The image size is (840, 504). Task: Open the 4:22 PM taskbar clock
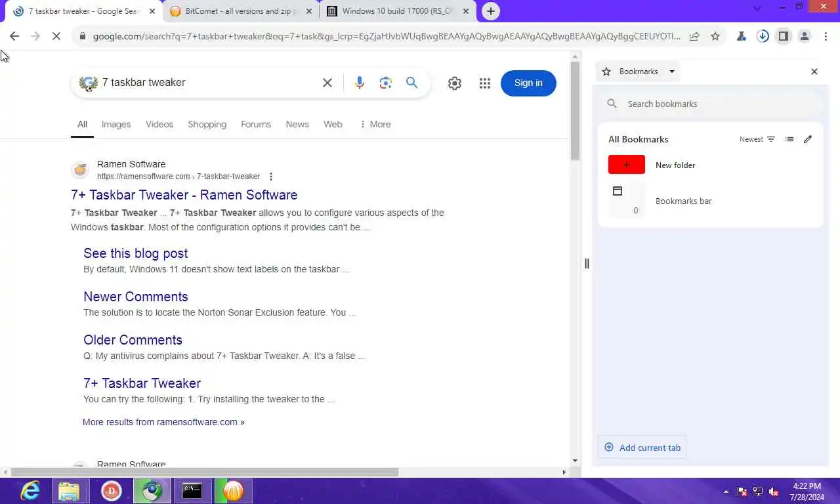tap(807, 492)
